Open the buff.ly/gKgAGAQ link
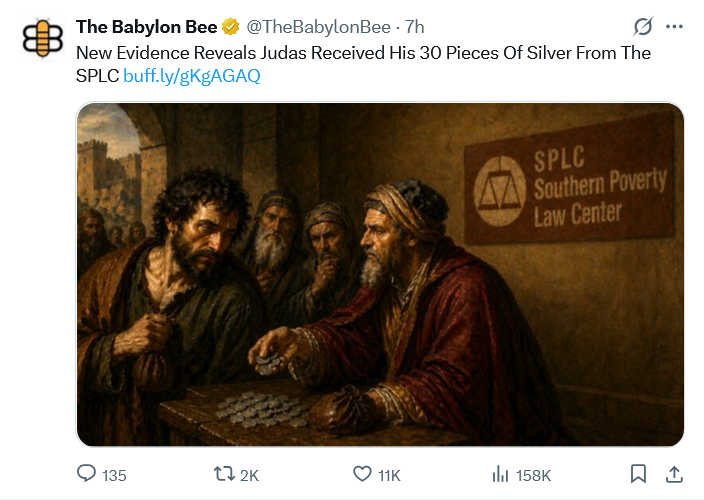704x500 pixels. [192, 76]
